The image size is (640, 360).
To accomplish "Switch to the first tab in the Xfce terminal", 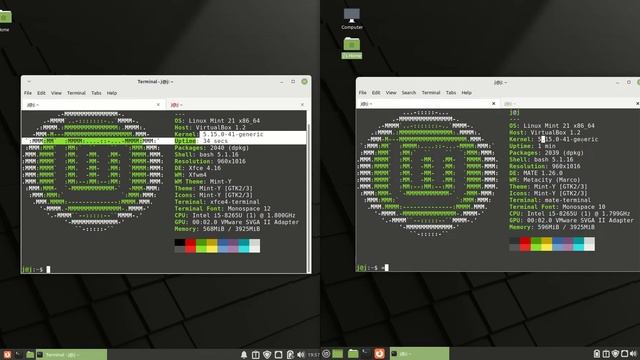I will tap(93, 105).
